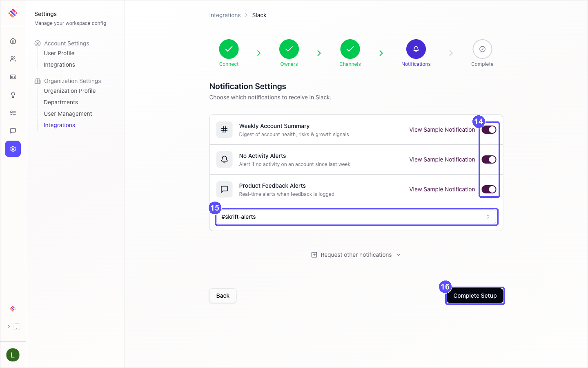
Task: Click the Notifications bell step circle
Action: click(x=416, y=49)
